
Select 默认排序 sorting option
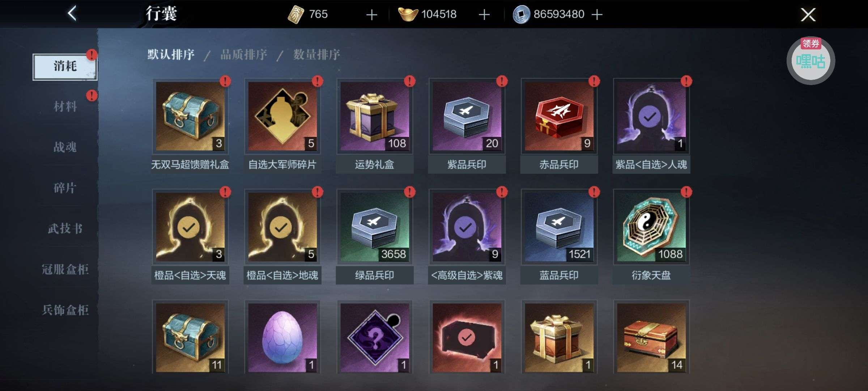coord(171,55)
